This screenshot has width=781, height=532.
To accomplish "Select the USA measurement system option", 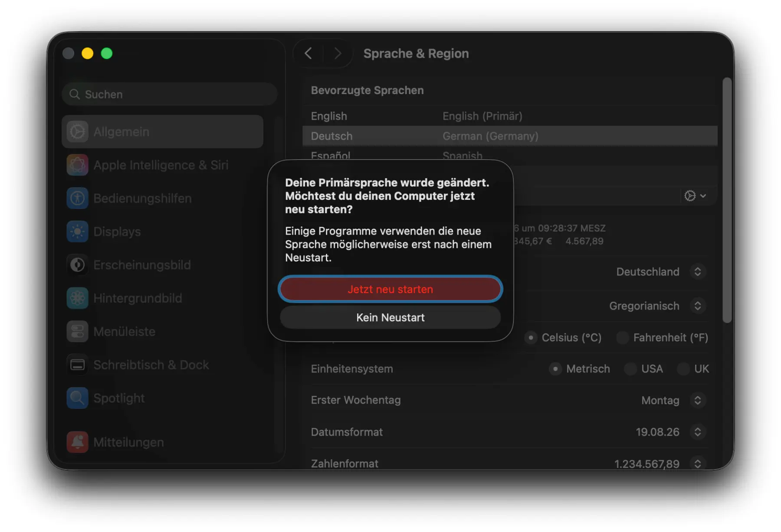I will [630, 369].
